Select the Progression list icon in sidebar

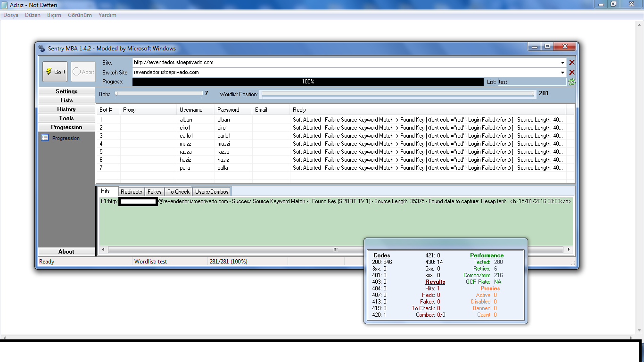coord(45,138)
